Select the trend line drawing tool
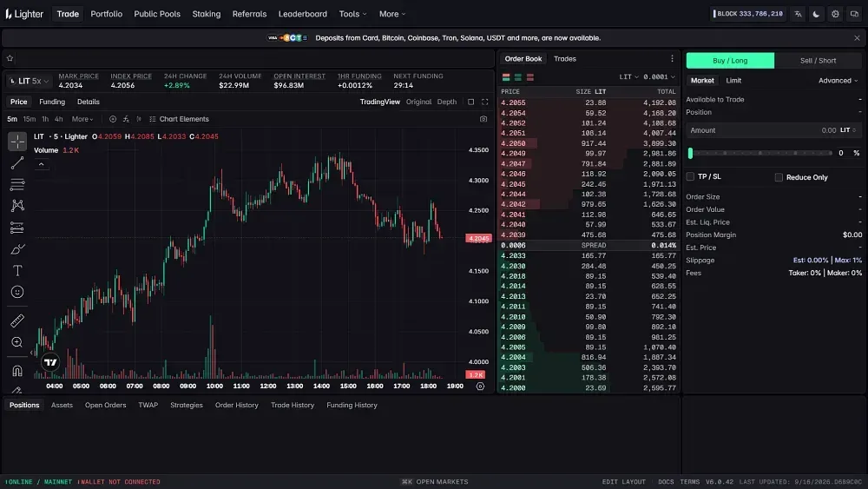This screenshot has height=489, width=868. pos(17,162)
